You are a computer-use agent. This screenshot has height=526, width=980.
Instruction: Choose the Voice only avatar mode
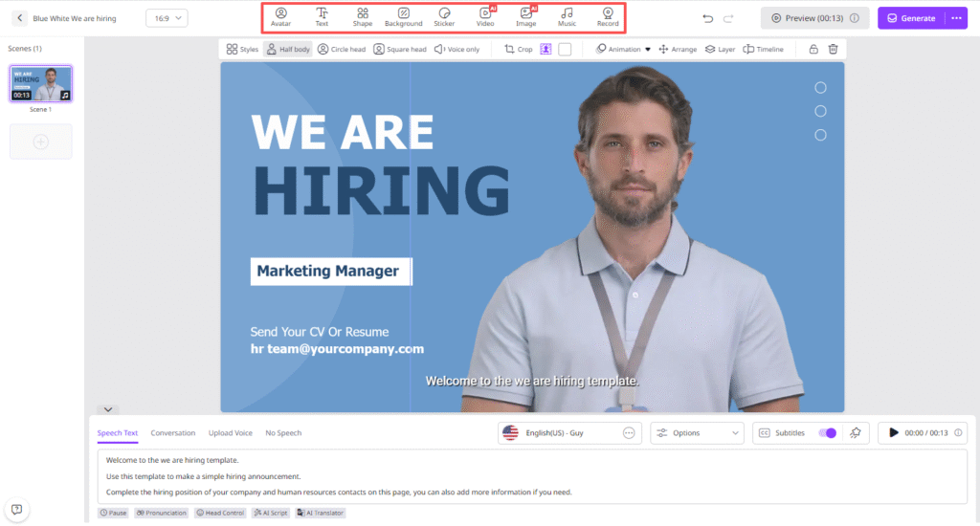coord(457,49)
